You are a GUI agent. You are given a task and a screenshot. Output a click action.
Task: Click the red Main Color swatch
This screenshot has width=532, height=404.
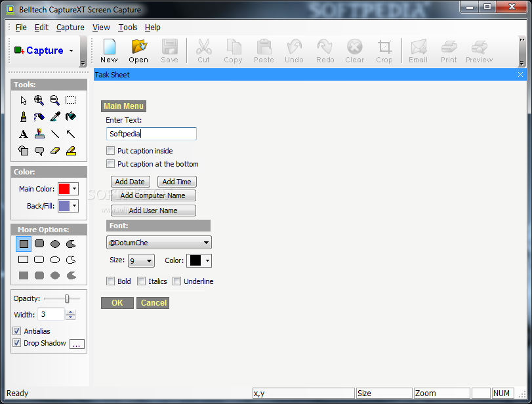point(64,189)
